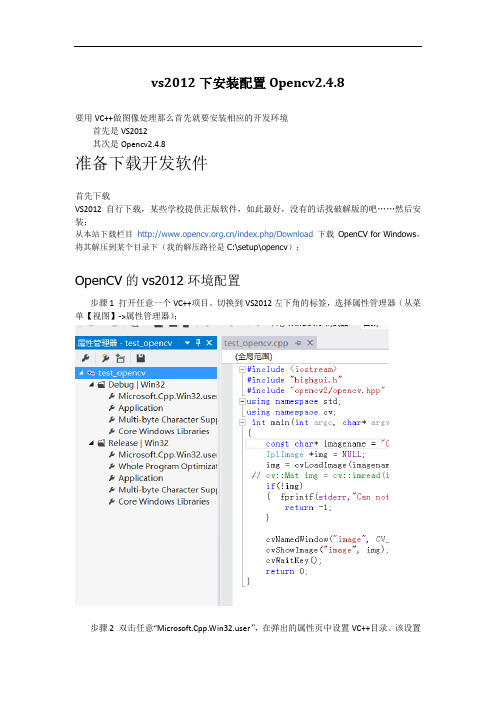This screenshot has width=496, height=702.
Task: Click the code line 'cvWaitKey();'
Action: [294, 561]
